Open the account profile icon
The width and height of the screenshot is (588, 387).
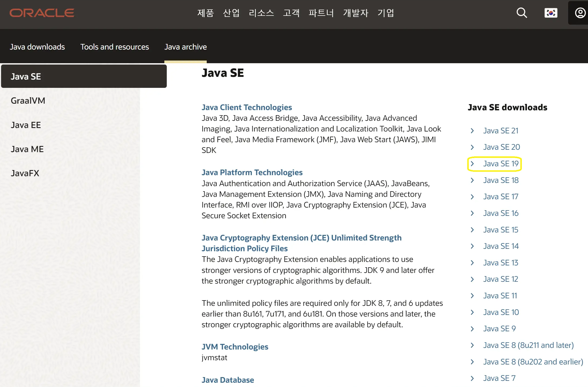(x=580, y=13)
